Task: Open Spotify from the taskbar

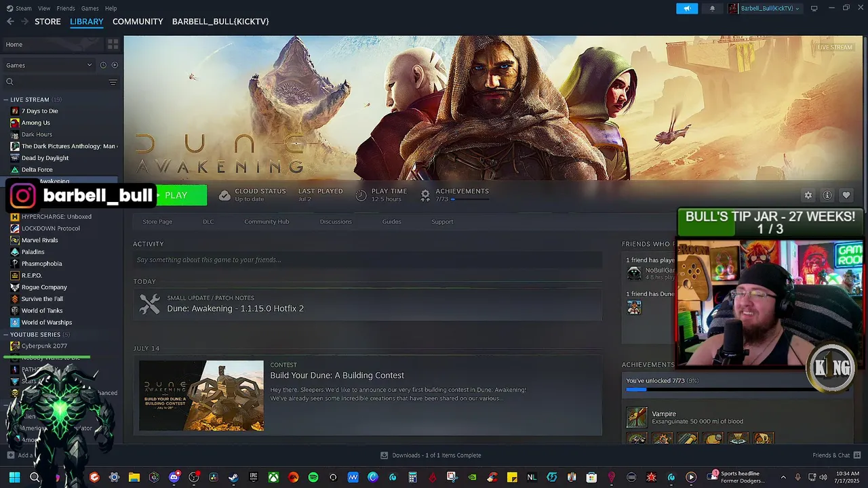Action: [x=313, y=477]
